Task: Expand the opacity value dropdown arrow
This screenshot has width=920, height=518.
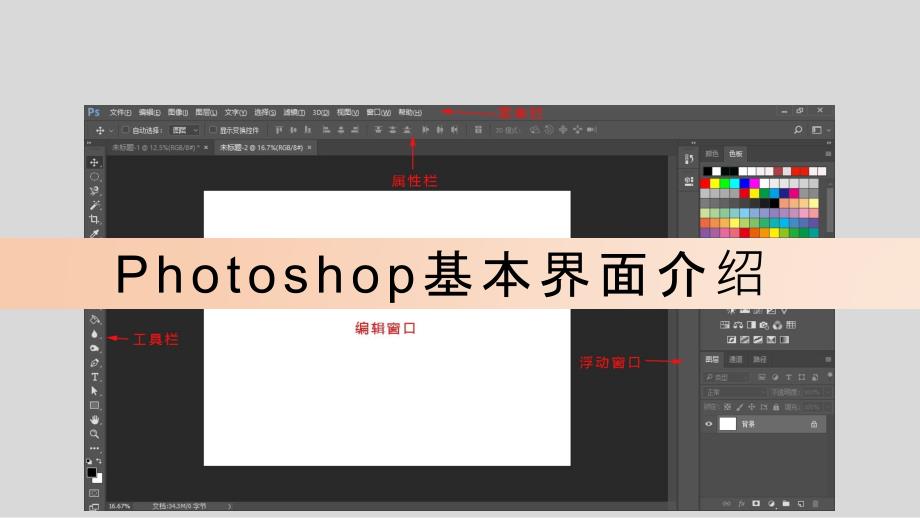Action: (x=826, y=392)
